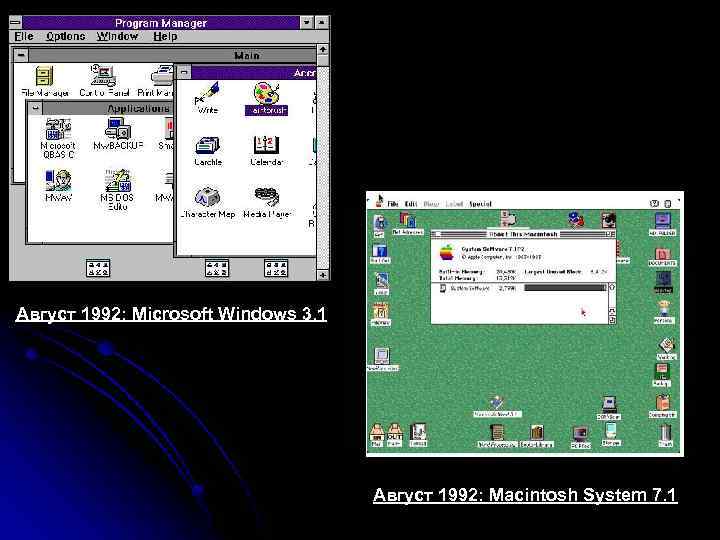
Task: Open the Mac Finder File menu
Action: pos(393,204)
